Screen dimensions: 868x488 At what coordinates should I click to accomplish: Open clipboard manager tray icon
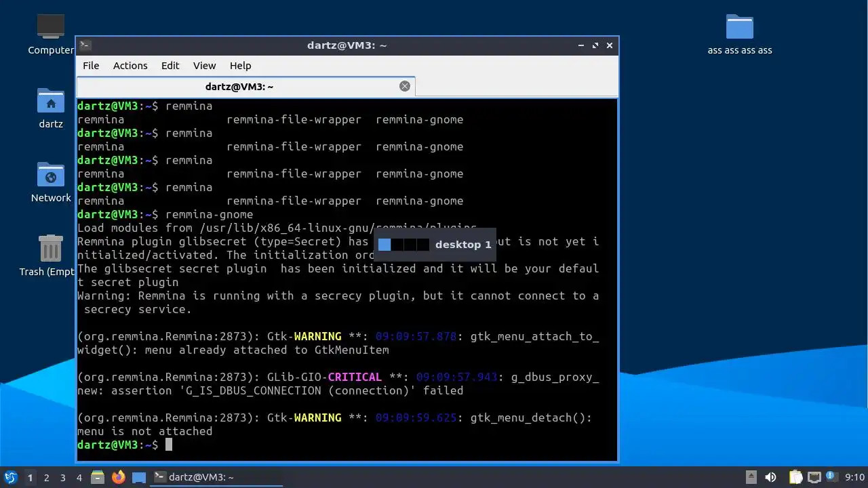coord(795,477)
